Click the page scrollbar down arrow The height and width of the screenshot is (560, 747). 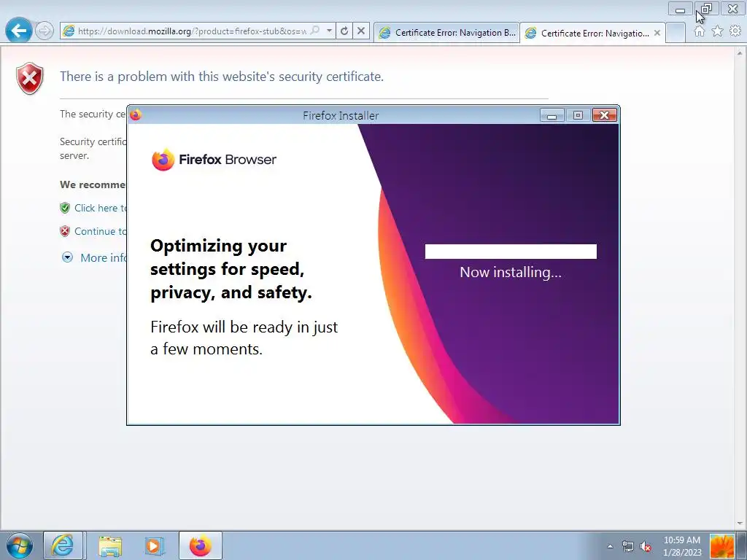click(741, 524)
